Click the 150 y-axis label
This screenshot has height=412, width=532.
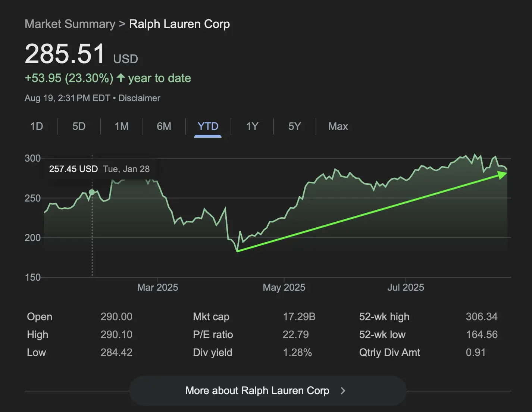pyautogui.click(x=33, y=277)
